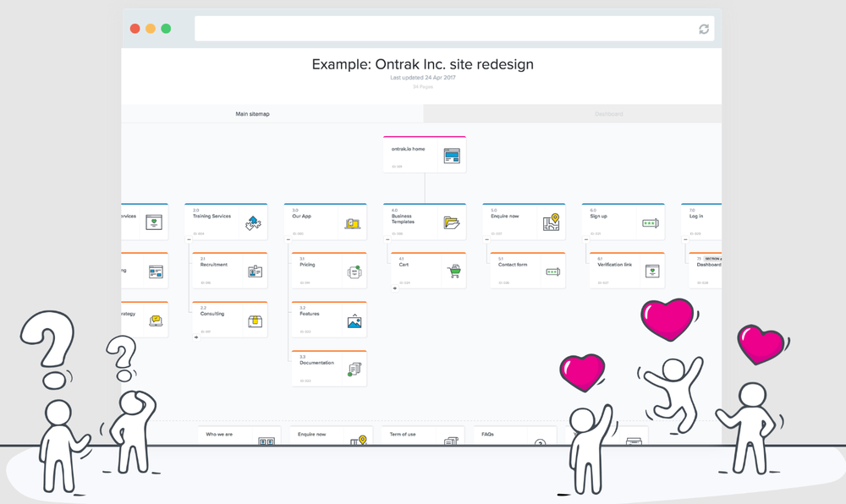This screenshot has width=846, height=504.
Task: Click the browser address bar
Action: pos(454,29)
